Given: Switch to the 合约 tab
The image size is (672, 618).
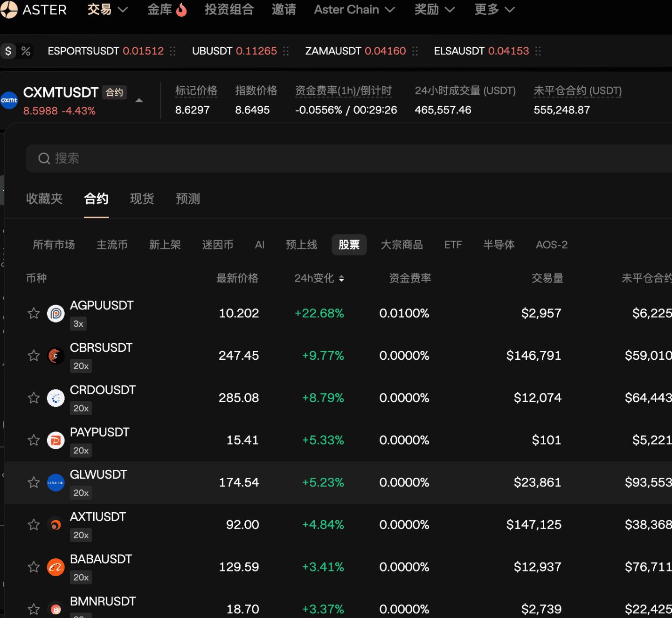Looking at the screenshot, I should [x=96, y=199].
